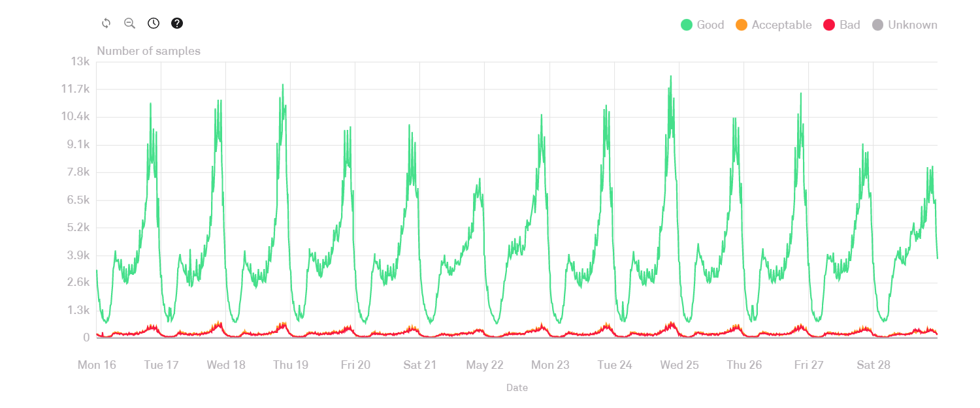Viewport: 980px width, 408px height.
Task: Select the "May 22" date label
Action: pos(485,365)
